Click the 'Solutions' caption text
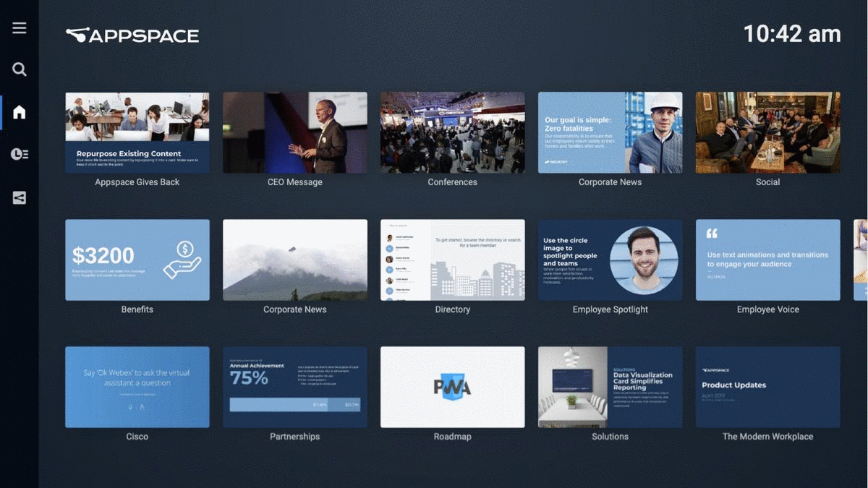This screenshot has height=488, width=868. 610,437
